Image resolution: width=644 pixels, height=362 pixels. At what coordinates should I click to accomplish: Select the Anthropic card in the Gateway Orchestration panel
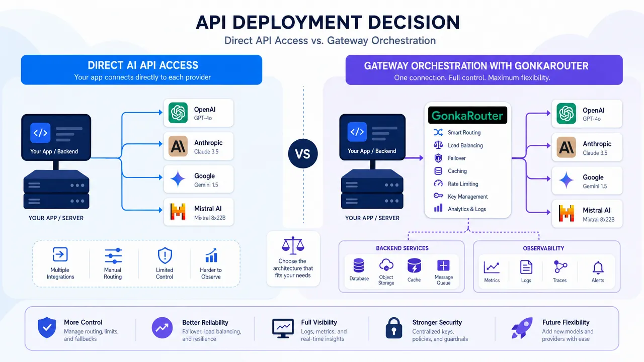click(x=587, y=148)
